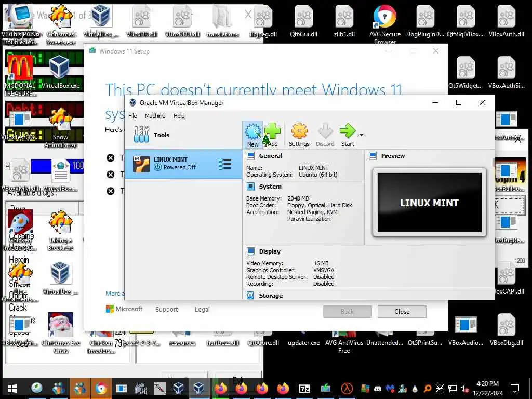Click the AVG AntiVirus Free desktop icon
Image resolution: width=532 pixels, height=399 pixels.
pyautogui.click(x=344, y=343)
